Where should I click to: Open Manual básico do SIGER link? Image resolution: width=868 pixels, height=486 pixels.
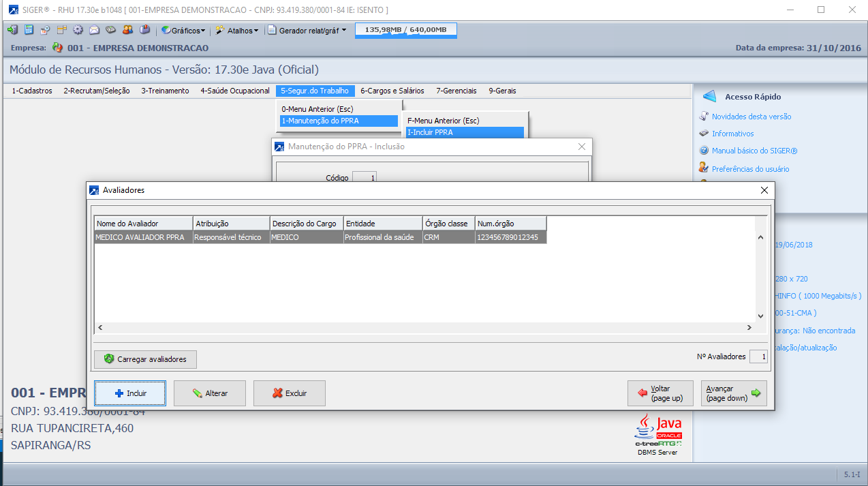(755, 151)
